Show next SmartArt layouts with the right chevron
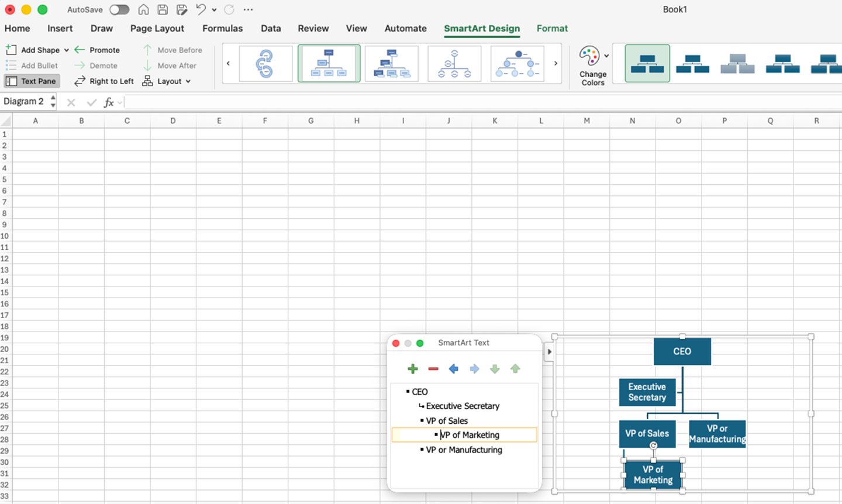The width and height of the screenshot is (842, 504). (555, 63)
